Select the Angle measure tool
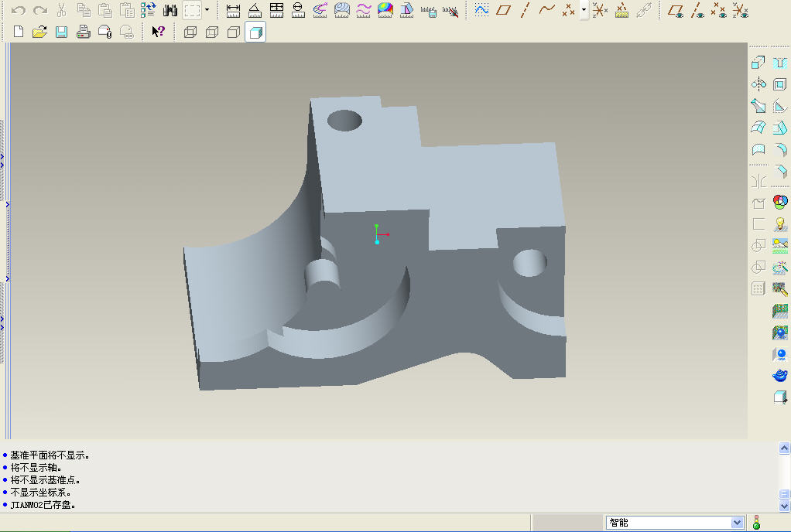Screen dimensions: 791x532 255,10
